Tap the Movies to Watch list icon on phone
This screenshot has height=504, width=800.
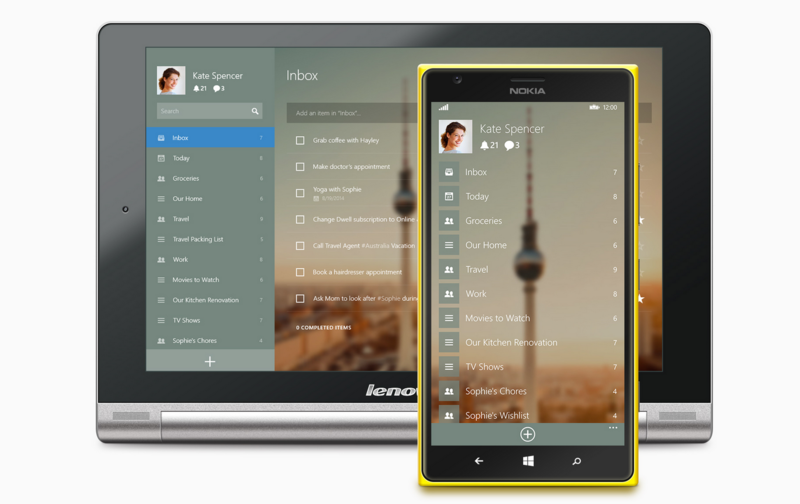(449, 318)
